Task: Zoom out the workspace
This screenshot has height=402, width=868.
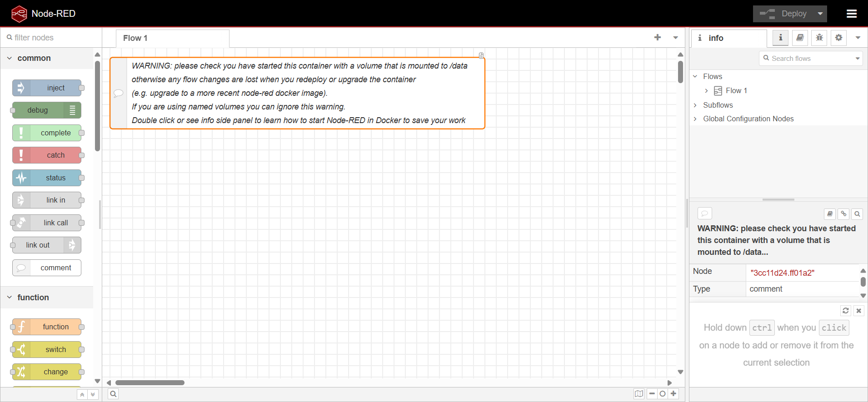Action: point(652,394)
